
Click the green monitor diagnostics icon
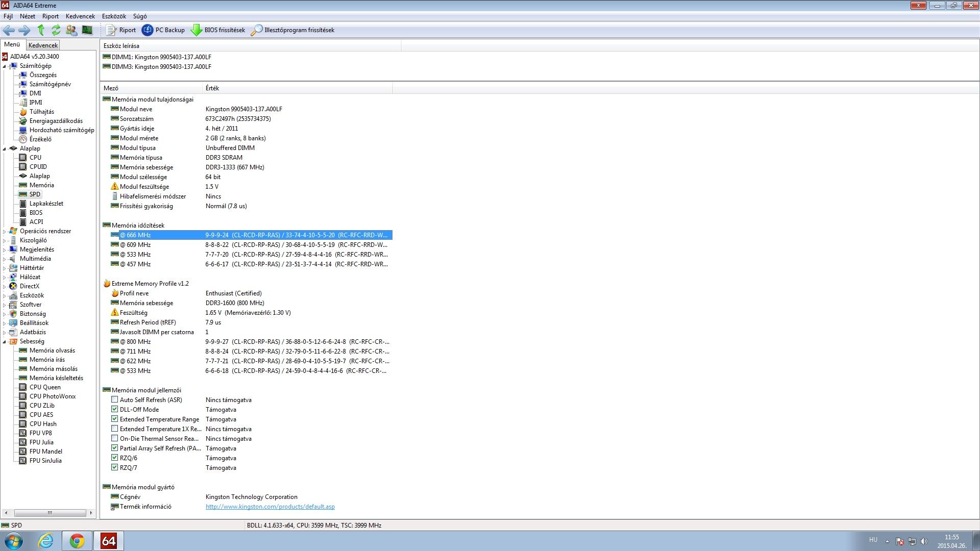point(87,30)
